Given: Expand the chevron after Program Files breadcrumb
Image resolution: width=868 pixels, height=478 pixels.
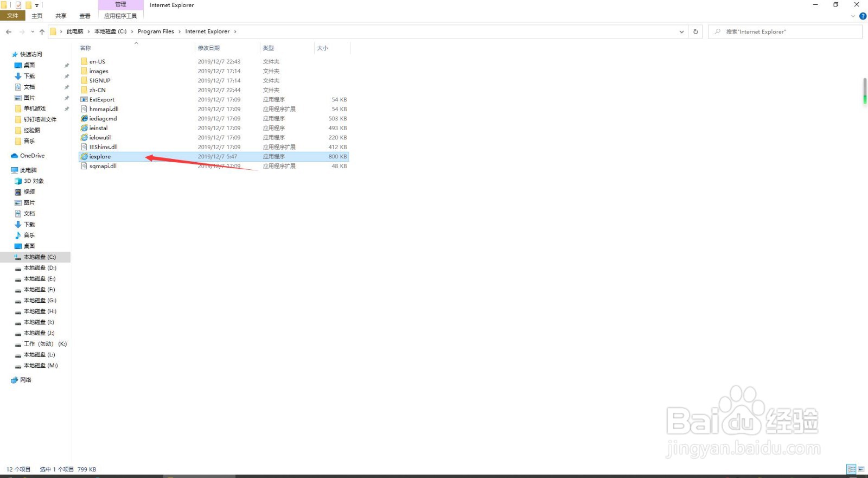Looking at the screenshot, I should [180, 31].
